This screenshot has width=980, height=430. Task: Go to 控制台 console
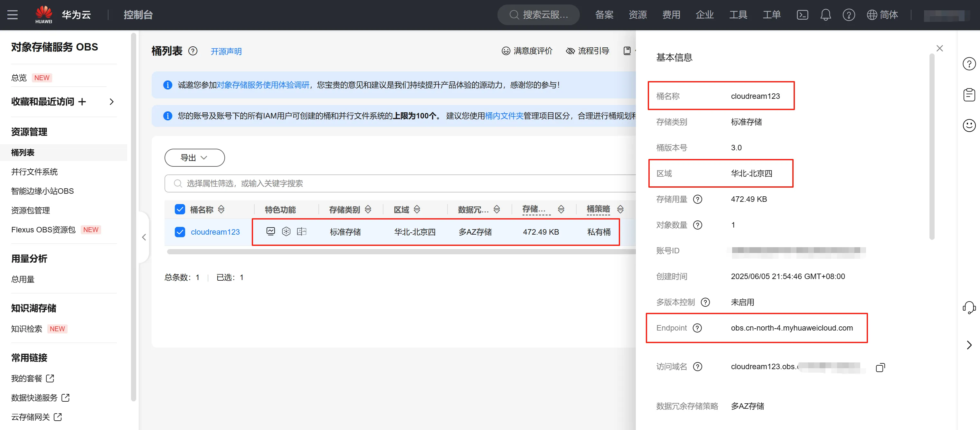(x=138, y=15)
